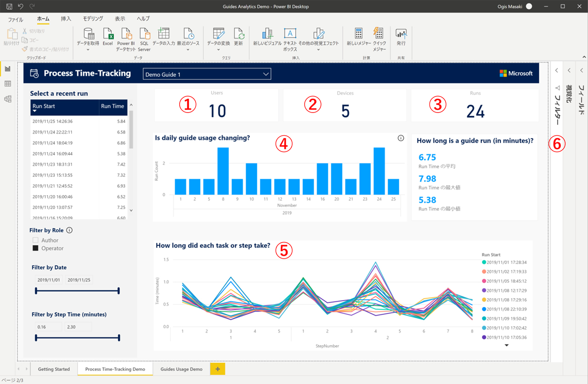Select the モデリング ribbon tab

point(93,18)
